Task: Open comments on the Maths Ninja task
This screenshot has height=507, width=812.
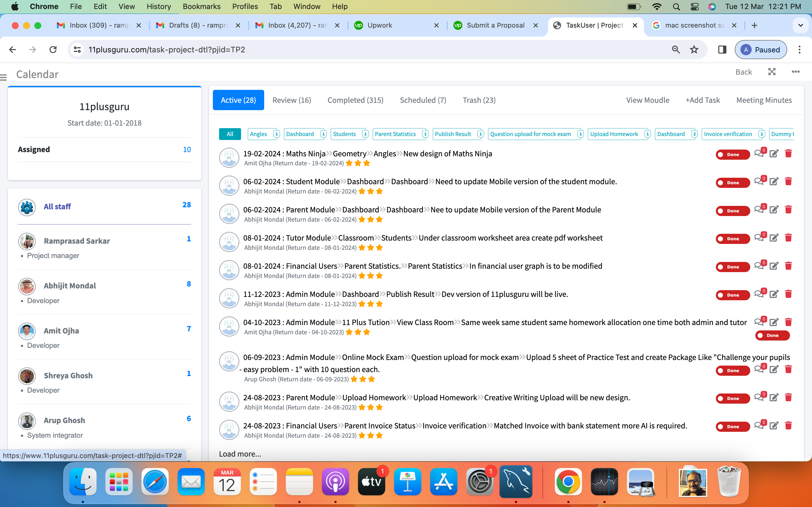Action: pyautogui.click(x=759, y=154)
